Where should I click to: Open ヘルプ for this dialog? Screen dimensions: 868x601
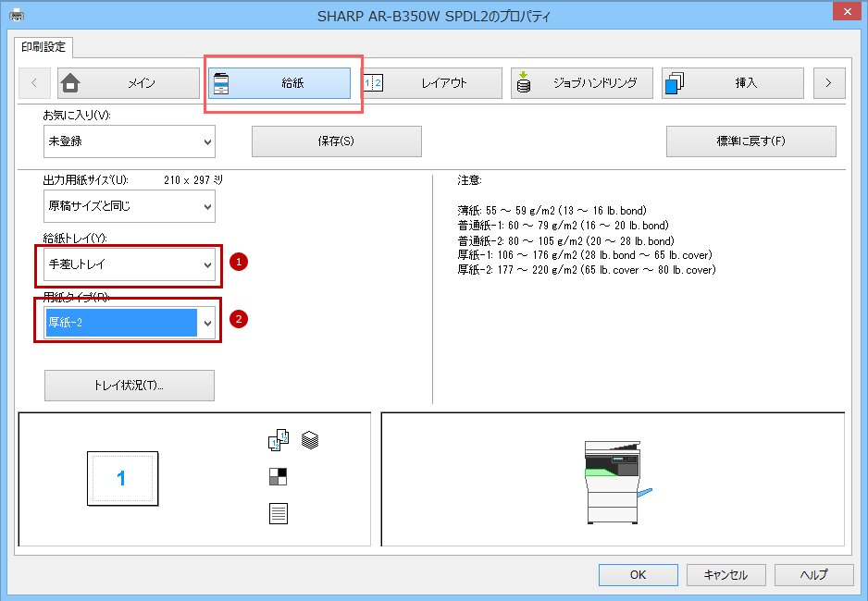813,575
